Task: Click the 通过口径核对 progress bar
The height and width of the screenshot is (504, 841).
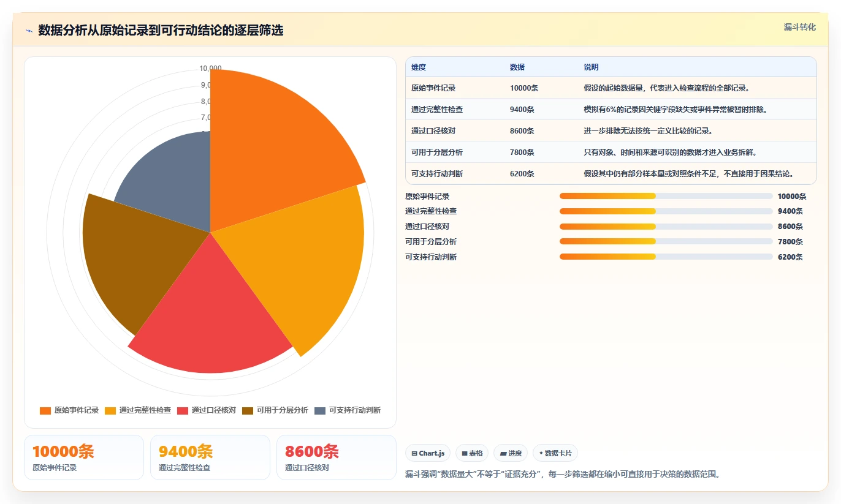Action: 666,227
